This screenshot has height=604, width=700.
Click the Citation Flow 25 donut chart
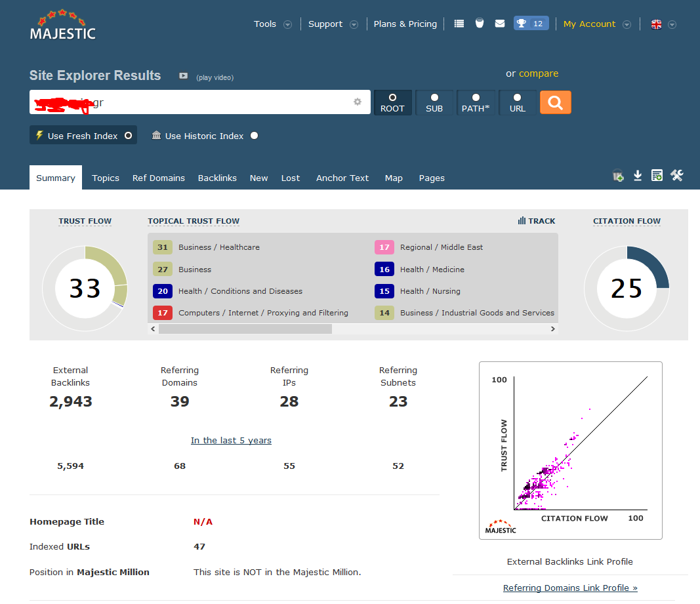(627, 289)
